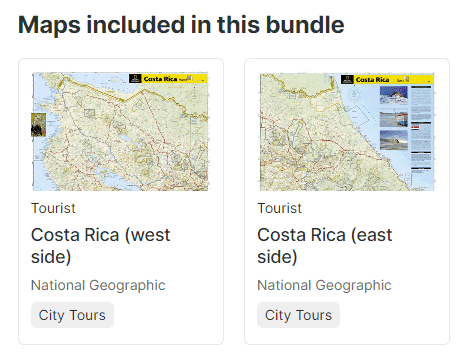Click National Geographic publisher under west side map

click(x=98, y=285)
